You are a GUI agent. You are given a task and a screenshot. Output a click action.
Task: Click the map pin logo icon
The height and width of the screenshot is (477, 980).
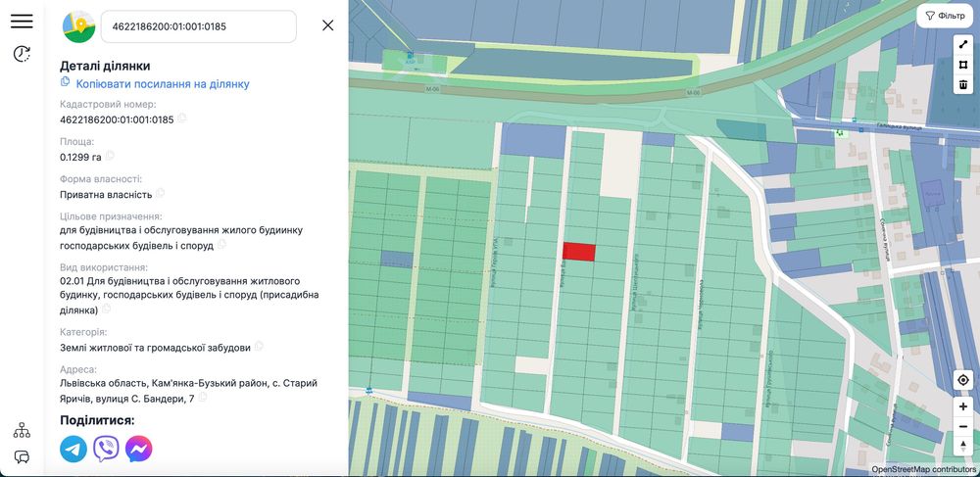[x=78, y=26]
